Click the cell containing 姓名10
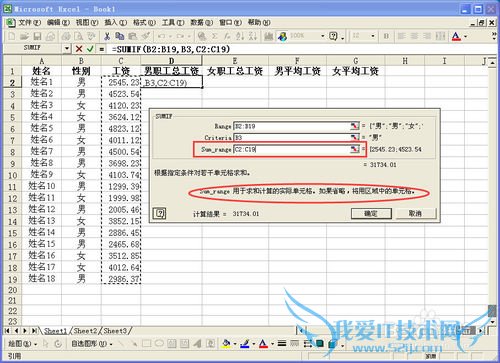This screenshot has width=500, height=363. coord(42,186)
